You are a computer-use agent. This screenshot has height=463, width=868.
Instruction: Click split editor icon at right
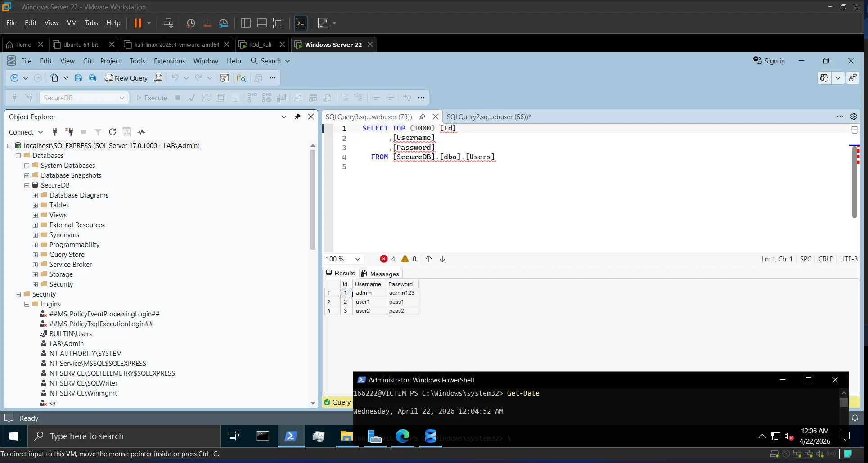pos(854,130)
